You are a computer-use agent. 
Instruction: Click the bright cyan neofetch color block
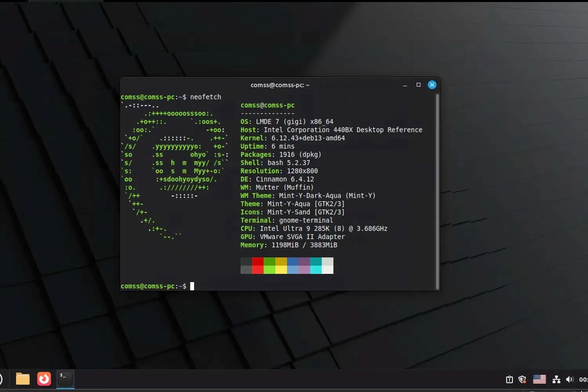[316, 270]
